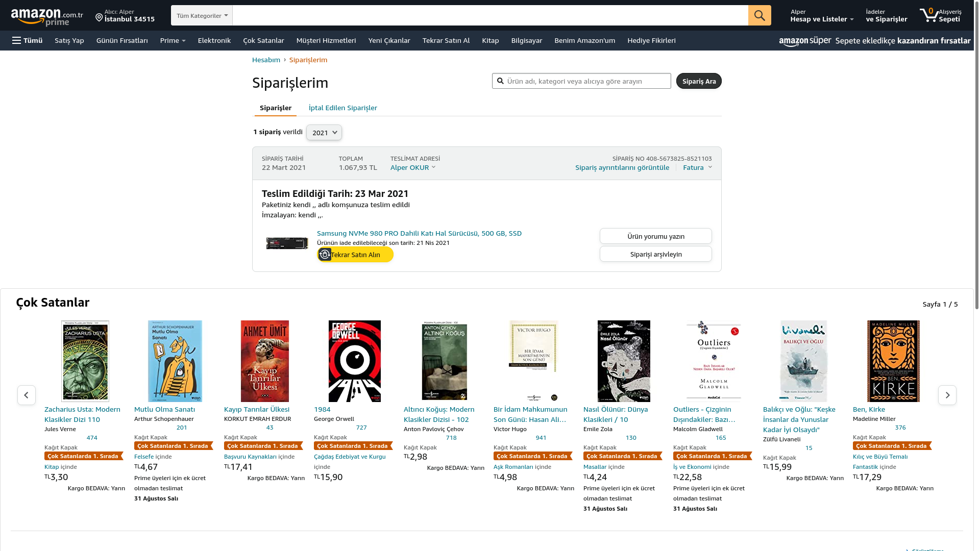The width and height of the screenshot is (980, 551).
Task: Open Sipariş ayrıntılarını görüntüle link
Action: (622, 167)
